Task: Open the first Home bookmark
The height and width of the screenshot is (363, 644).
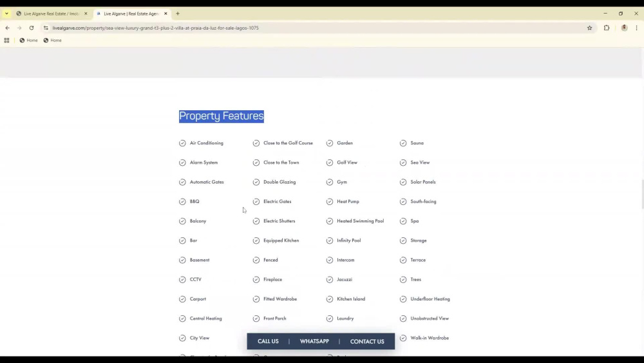Action: pyautogui.click(x=28, y=40)
